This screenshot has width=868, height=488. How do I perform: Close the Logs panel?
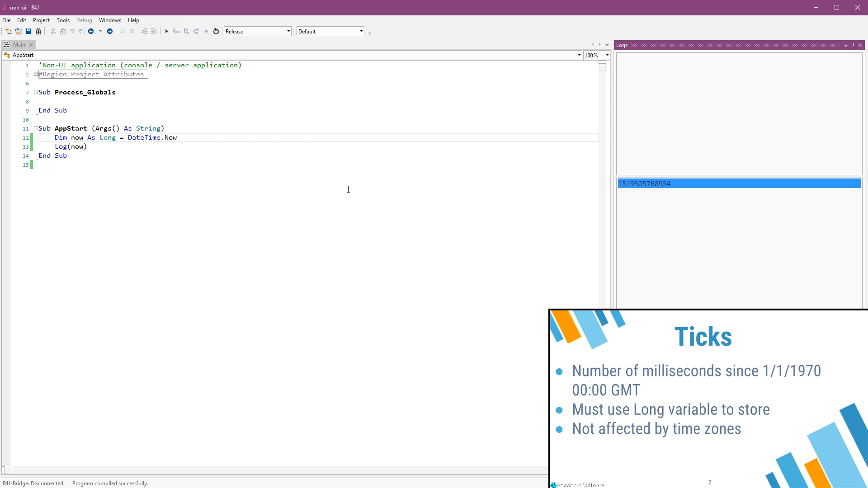860,45
